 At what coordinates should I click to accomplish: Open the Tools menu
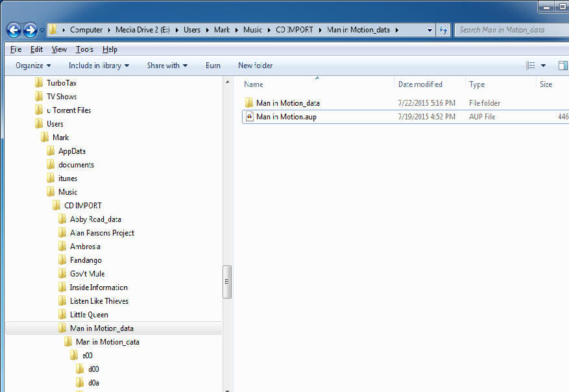pyautogui.click(x=84, y=49)
